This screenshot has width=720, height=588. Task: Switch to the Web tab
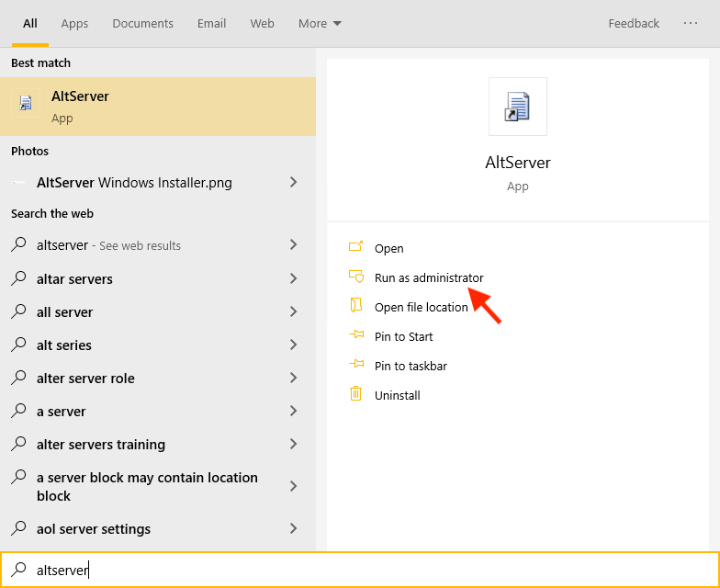pos(263,24)
